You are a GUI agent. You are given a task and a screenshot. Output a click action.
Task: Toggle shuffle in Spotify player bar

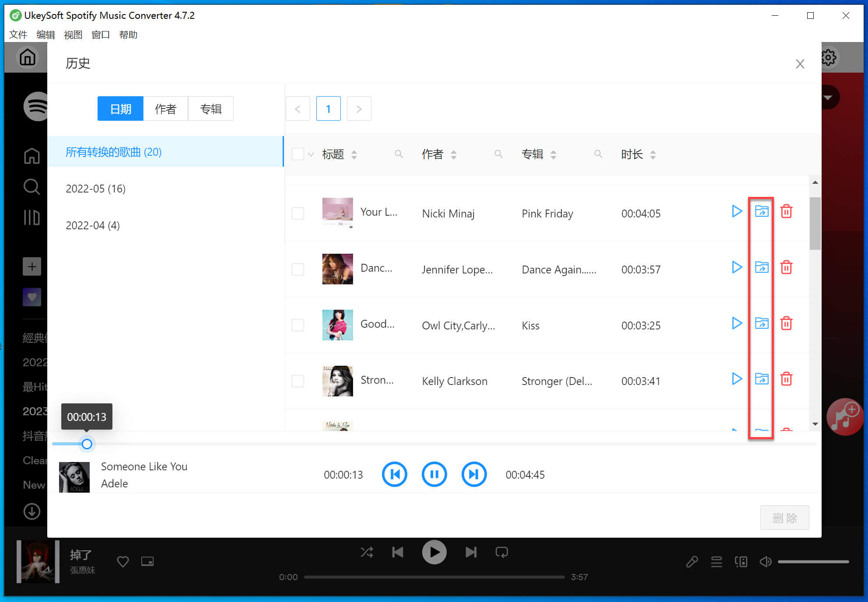(x=367, y=552)
